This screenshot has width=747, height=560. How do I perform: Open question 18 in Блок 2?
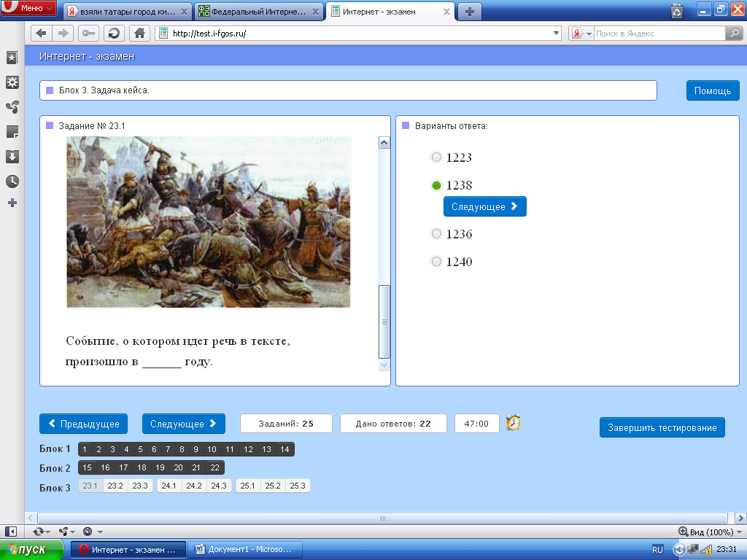tap(142, 467)
